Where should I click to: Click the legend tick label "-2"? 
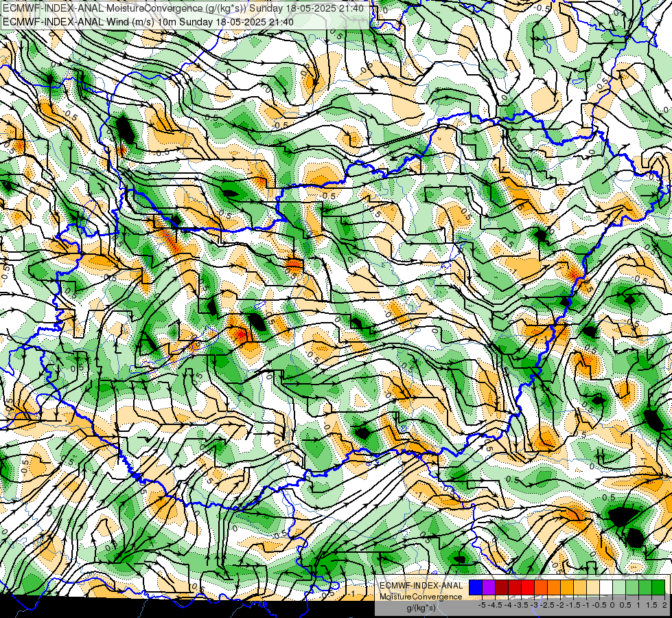pos(561,605)
